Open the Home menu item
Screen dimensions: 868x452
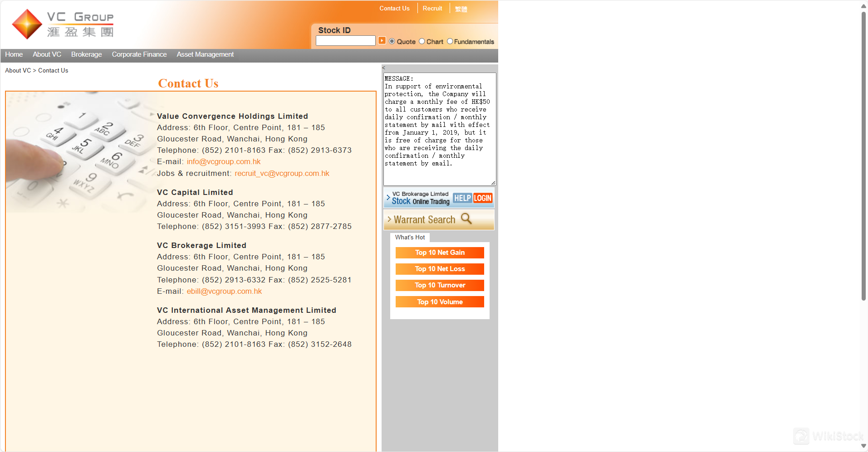[14, 54]
